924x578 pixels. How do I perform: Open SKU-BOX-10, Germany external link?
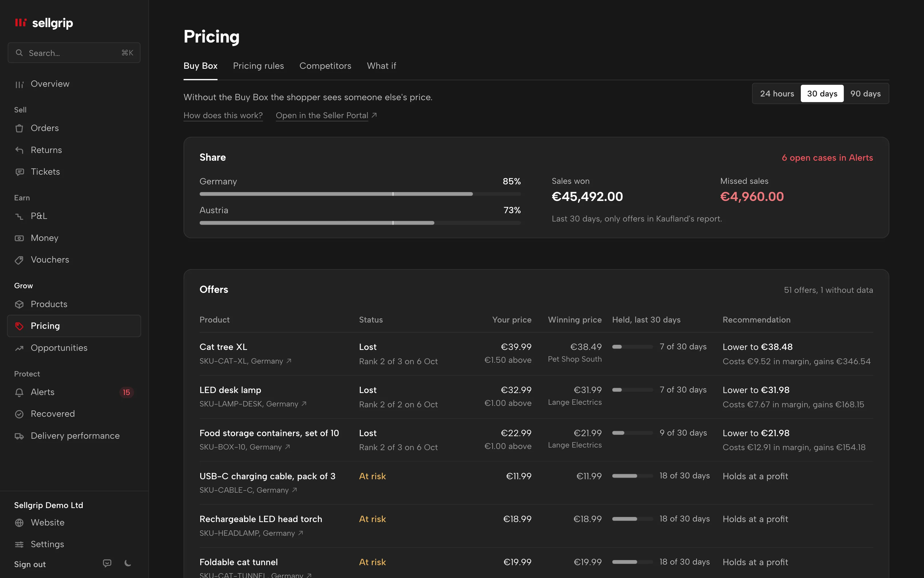click(x=245, y=447)
